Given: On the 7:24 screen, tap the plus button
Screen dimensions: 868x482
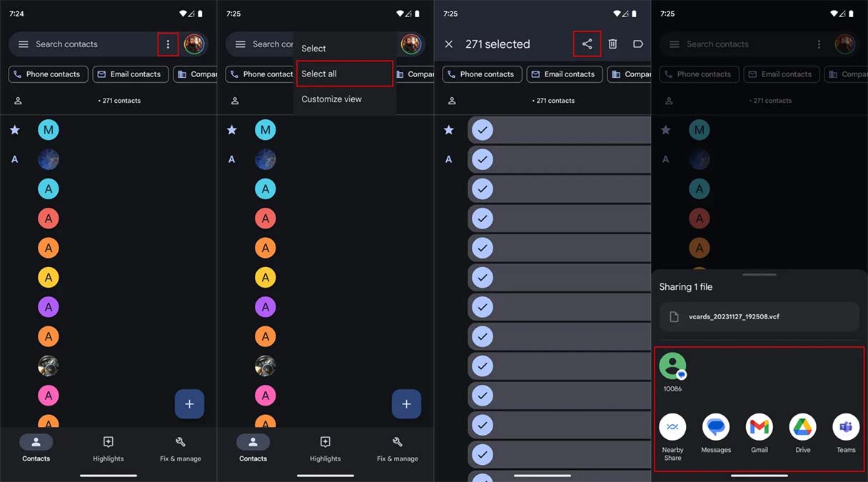Looking at the screenshot, I should click(189, 404).
